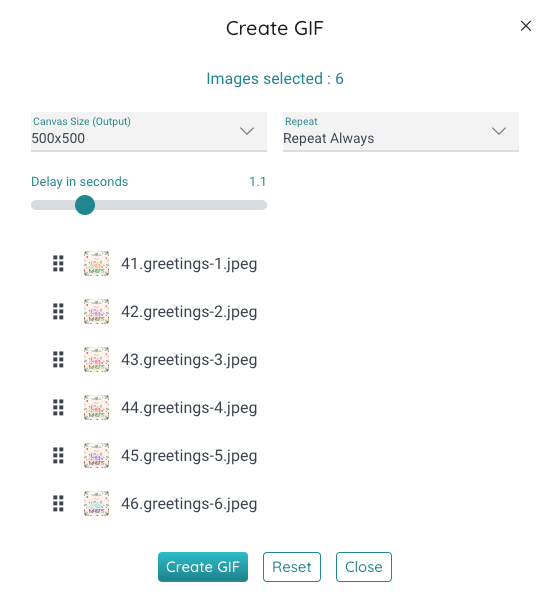Click the drag handle for 42.greetings-2.jpeg
Image resolution: width=548 pixels, height=609 pixels.
pyautogui.click(x=58, y=311)
